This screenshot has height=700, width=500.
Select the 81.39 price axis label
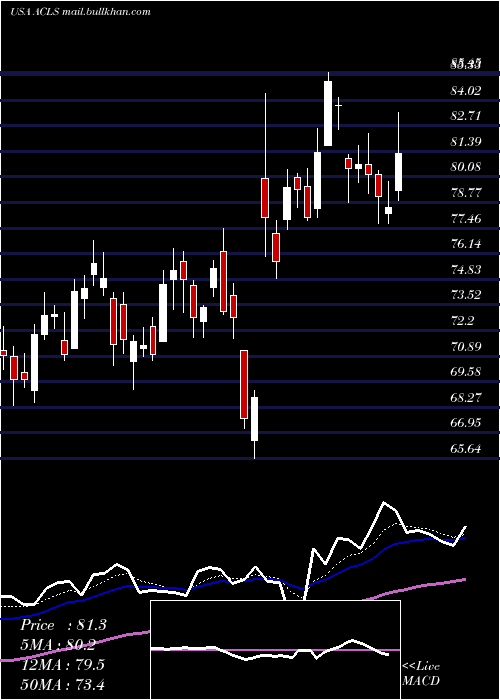coord(466,142)
